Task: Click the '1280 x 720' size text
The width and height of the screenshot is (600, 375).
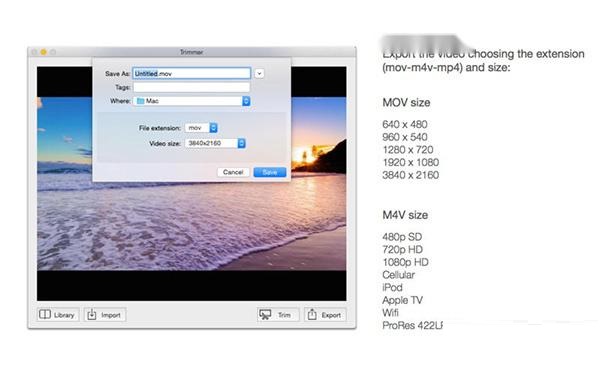Action: point(408,150)
